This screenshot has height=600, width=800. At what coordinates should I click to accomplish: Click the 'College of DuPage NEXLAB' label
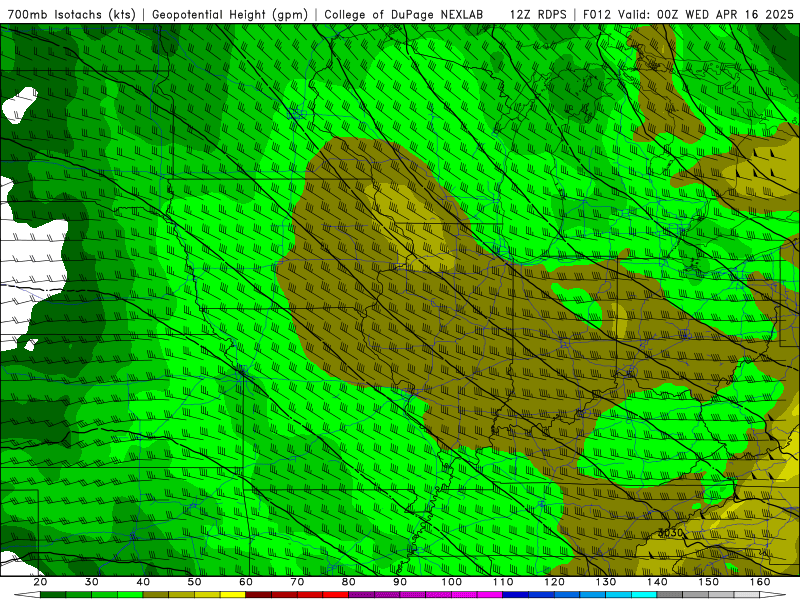pos(403,14)
